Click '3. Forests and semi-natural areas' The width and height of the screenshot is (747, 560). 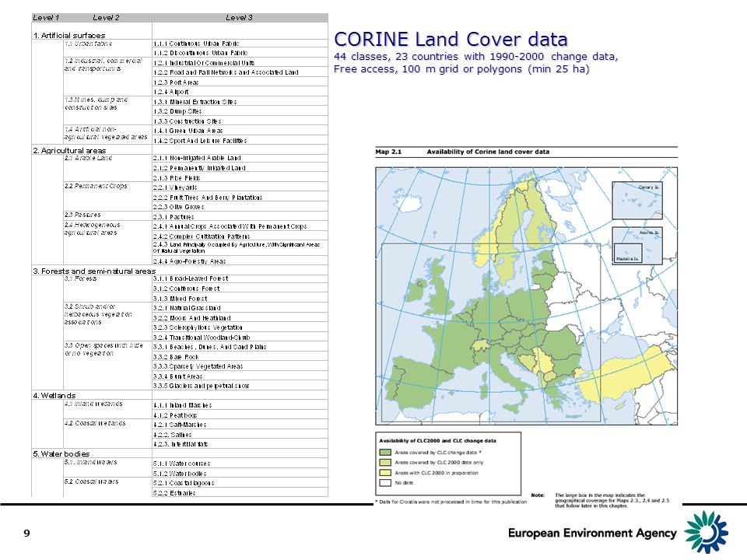point(94,271)
